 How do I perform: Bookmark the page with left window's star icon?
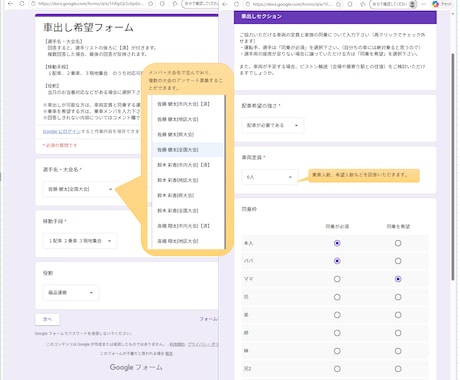pos(151,4)
